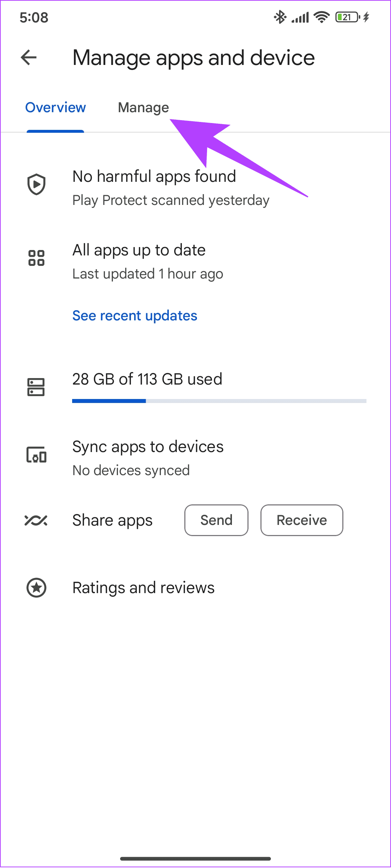Tap the Share apps icon

(x=36, y=521)
